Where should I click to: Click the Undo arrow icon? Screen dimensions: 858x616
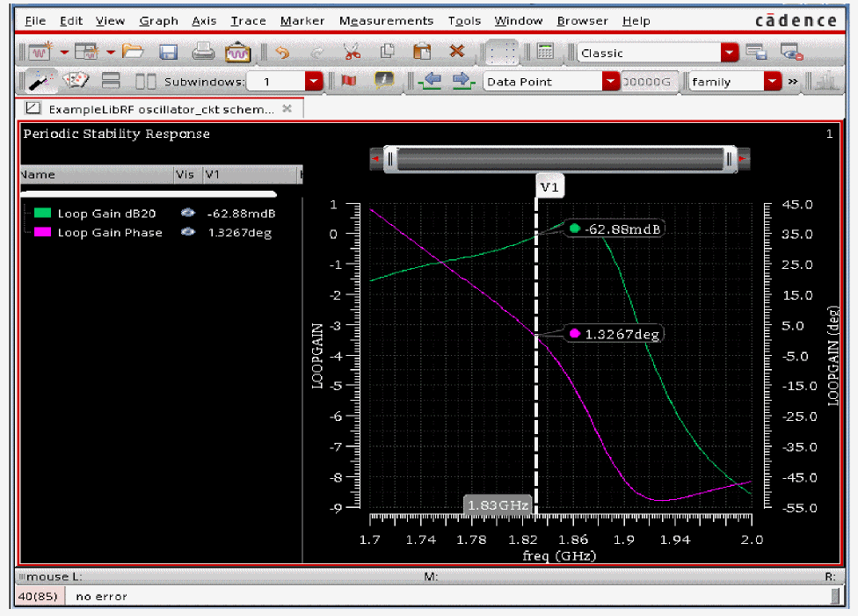282,52
